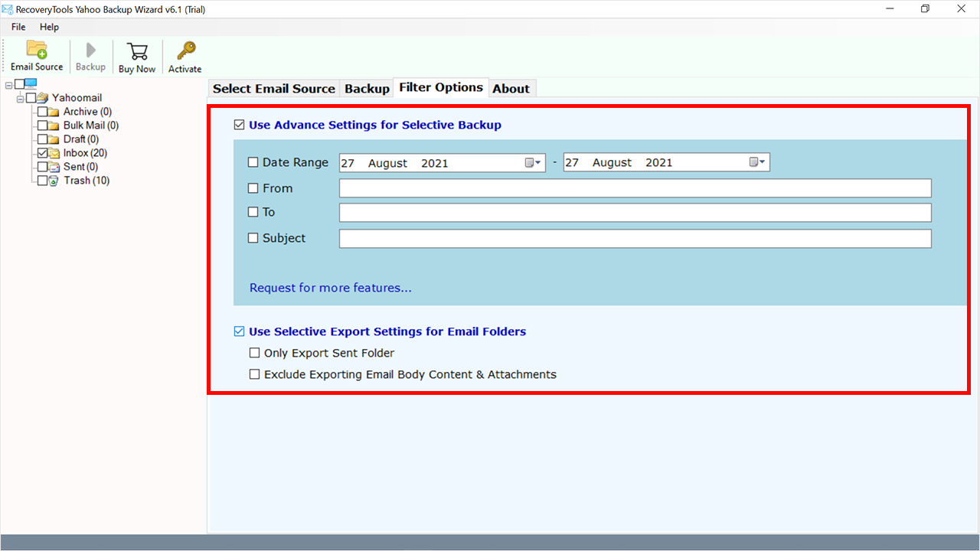
Task: Click the Trash folder icon
Action: click(x=54, y=181)
